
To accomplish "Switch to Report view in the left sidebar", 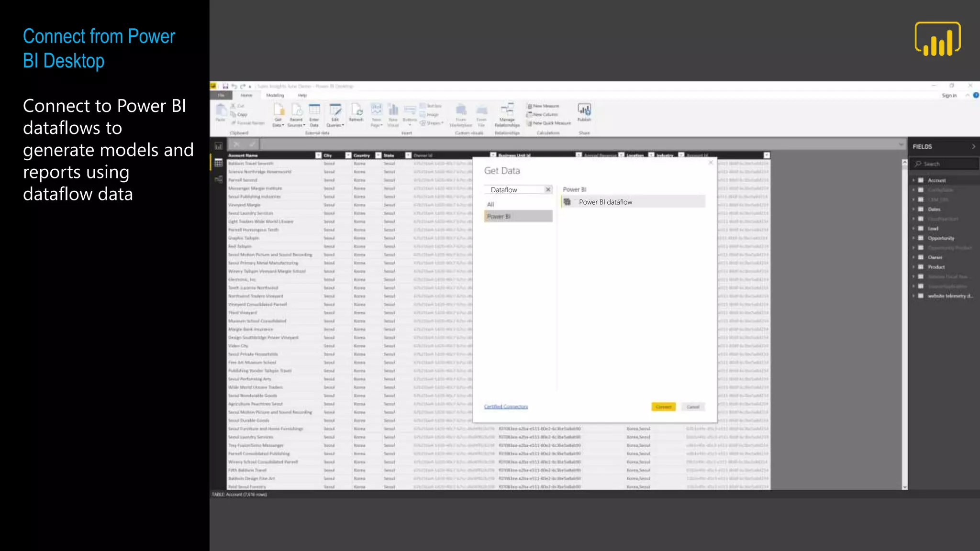I will (219, 146).
